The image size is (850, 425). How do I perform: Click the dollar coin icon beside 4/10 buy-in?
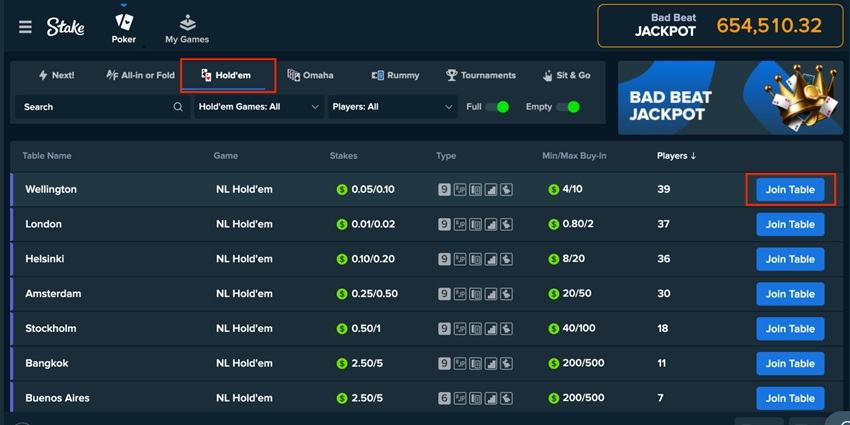(553, 190)
